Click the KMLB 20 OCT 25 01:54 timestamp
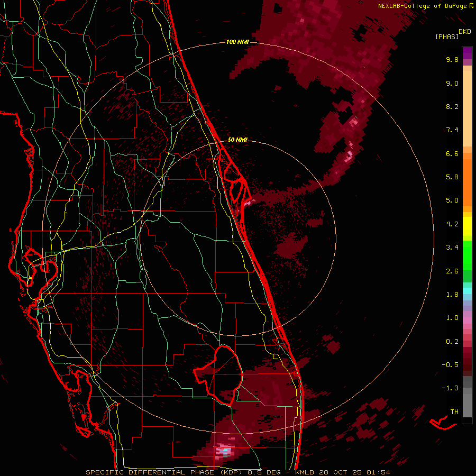Image resolution: width=476 pixels, height=476 pixels. pos(342,472)
